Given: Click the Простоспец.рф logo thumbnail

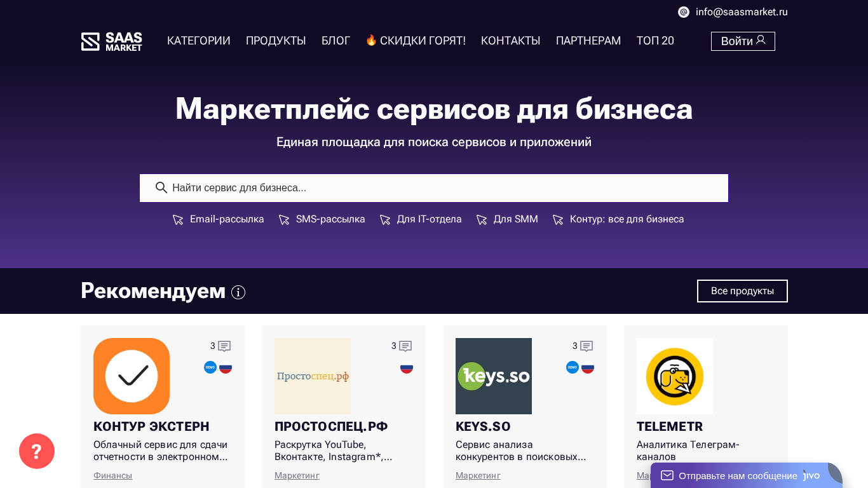Looking at the screenshot, I should tap(313, 376).
